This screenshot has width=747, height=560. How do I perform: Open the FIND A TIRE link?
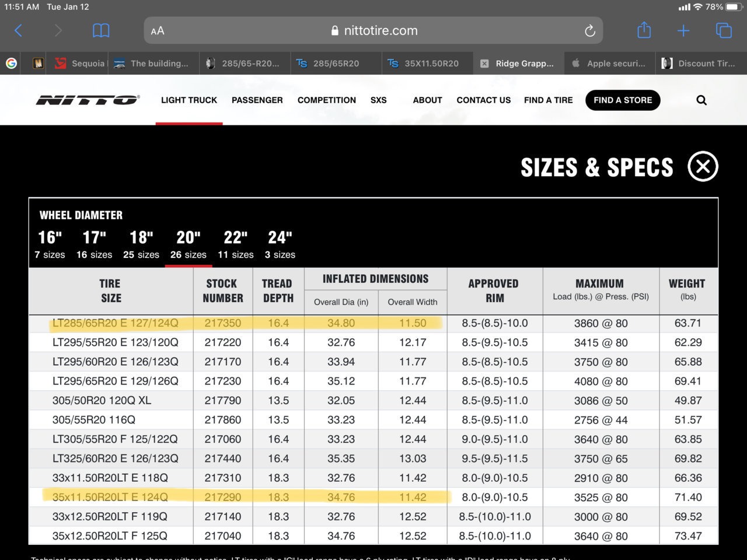(x=549, y=100)
